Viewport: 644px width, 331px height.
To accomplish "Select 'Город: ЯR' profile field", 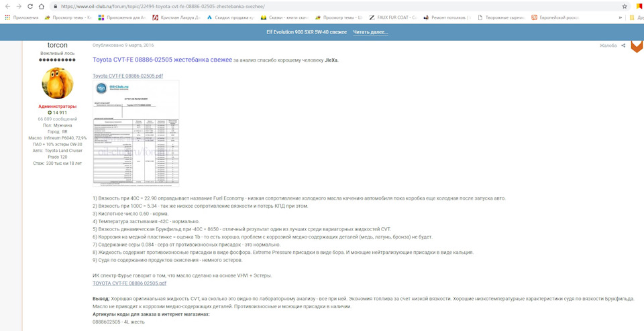I will [58, 131].
